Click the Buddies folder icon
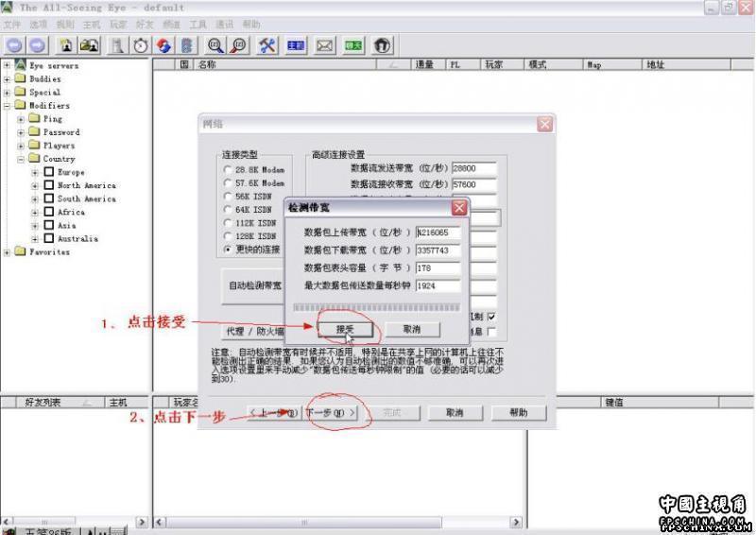The image size is (756, 535). (x=20, y=78)
